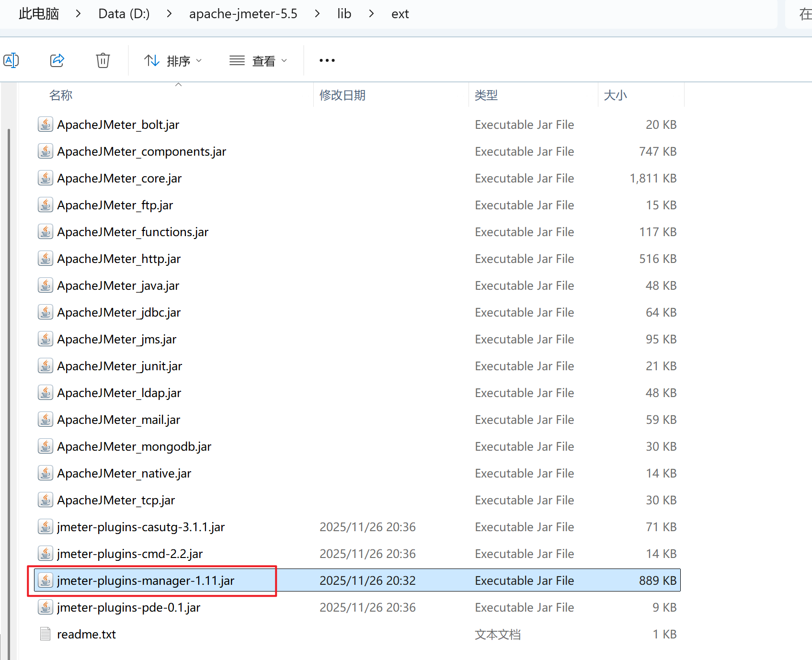Screen dimensions: 812x660
Task: Click the jar icon of ApacheJMeter_mongodb.jar
Action: (x=46, y=446)
